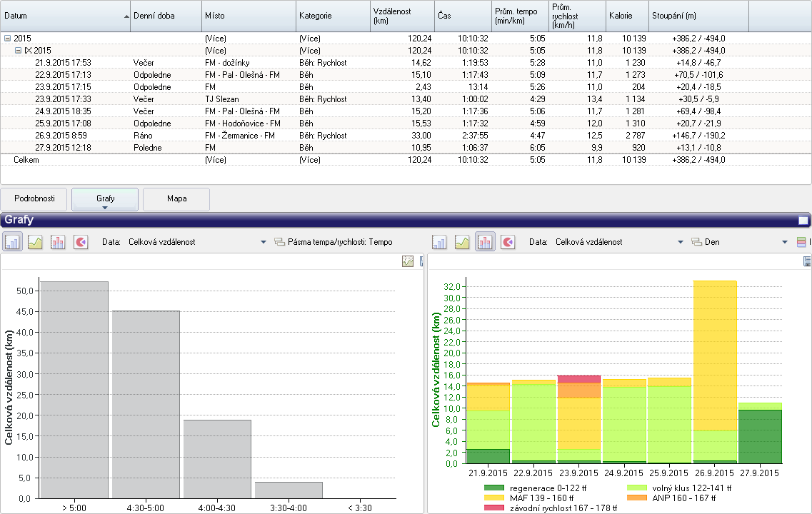Select activity row 26.9.2015 8:59
This screenshot has width=812, height=514.
pos(406,136)
